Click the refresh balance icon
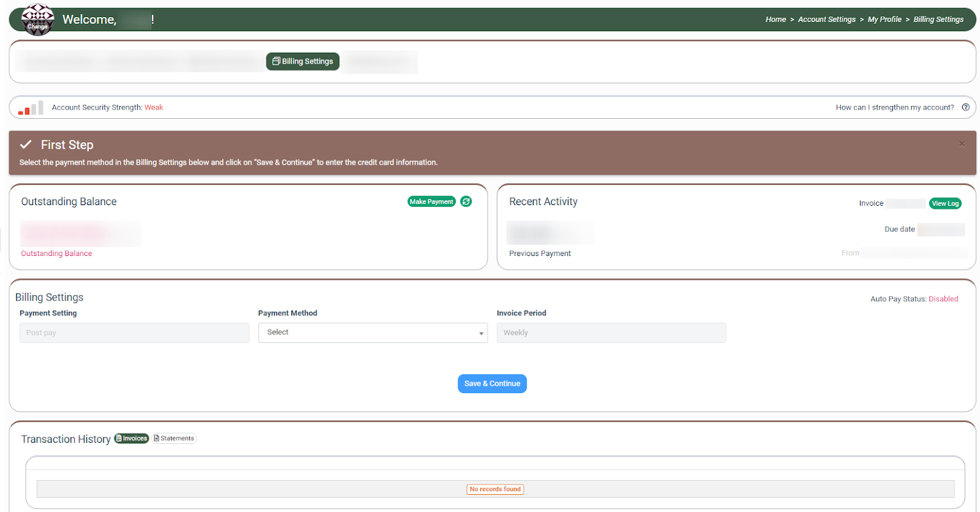Image resolution: width=980 pixels, height=512 pixels. pos(466,201)
